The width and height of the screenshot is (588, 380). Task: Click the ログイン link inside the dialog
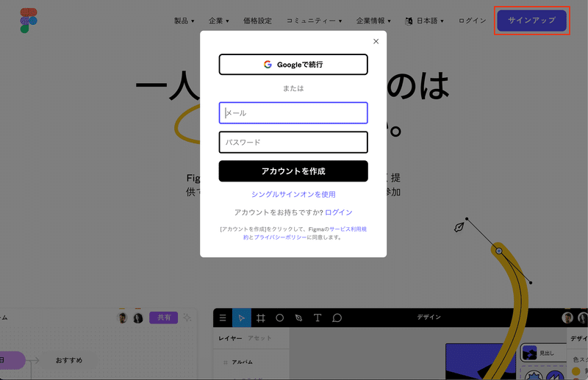(x=339, y=212)
